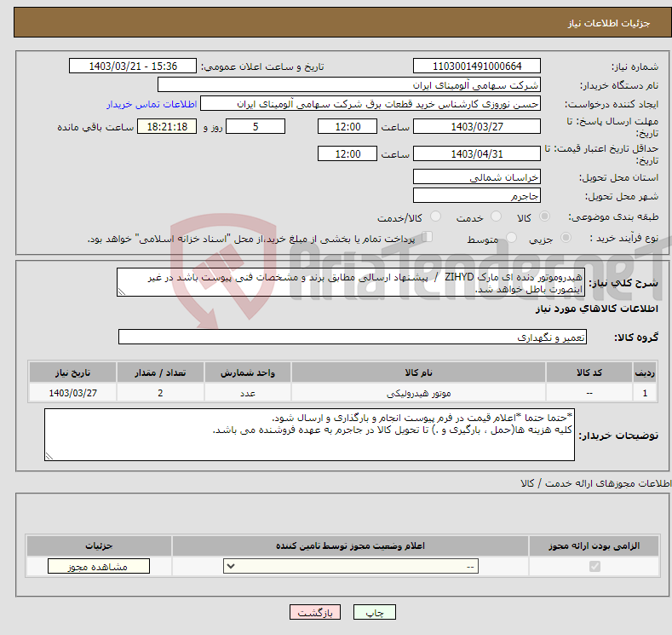672x635 pixels.
Task: Click the موتور هیدرولیکی item name cell
Action: tap(418, 393)
